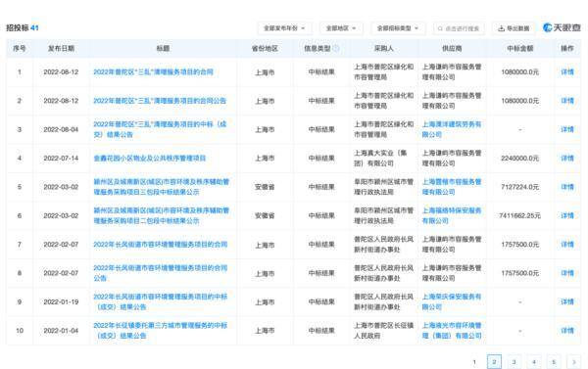Open 详情 for row 6 with 7411662.25元
This screenshot has width=588, height=369.
[x=567, y=215]
